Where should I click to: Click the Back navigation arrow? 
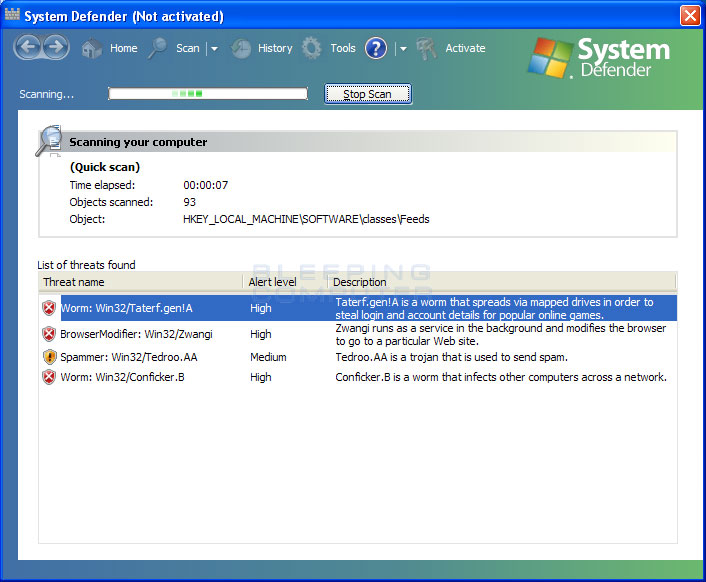pyautogui.click(x=28, y=47)
